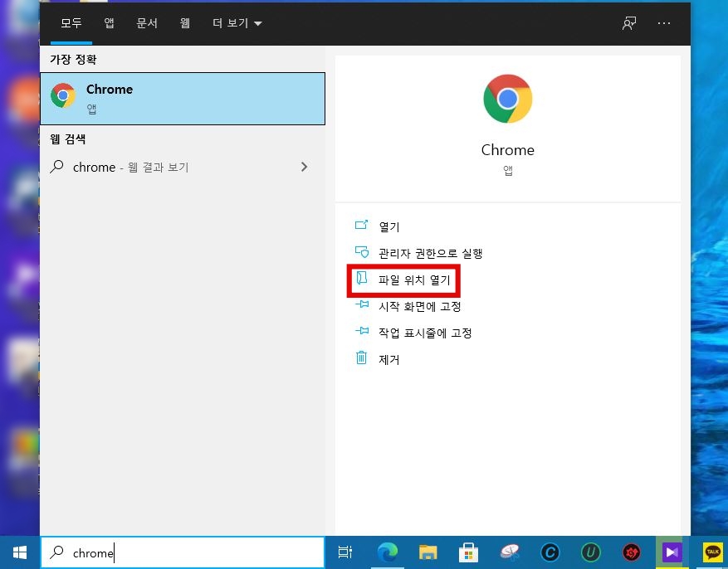Open File Explorer from the taskbar
Image resolution: width=728 pixels, height=569 pixels.
428,552
